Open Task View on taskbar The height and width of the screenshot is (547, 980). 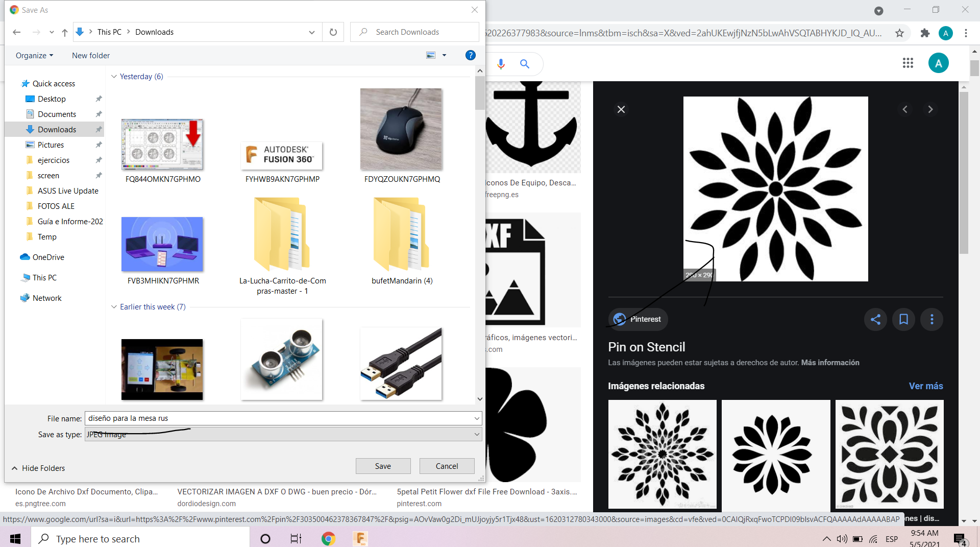296,539
